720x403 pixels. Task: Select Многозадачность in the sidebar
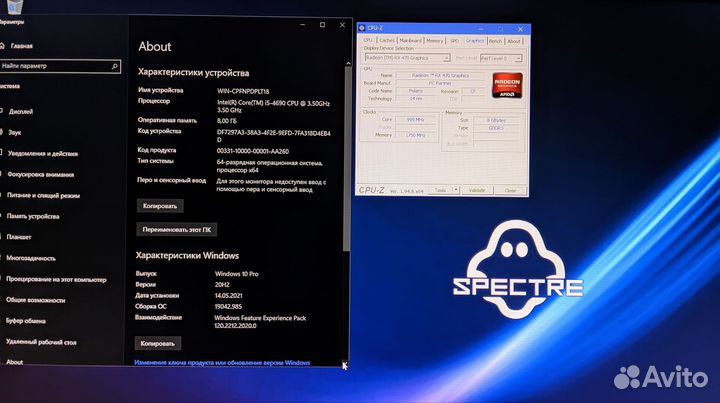[x=30, y=258]
